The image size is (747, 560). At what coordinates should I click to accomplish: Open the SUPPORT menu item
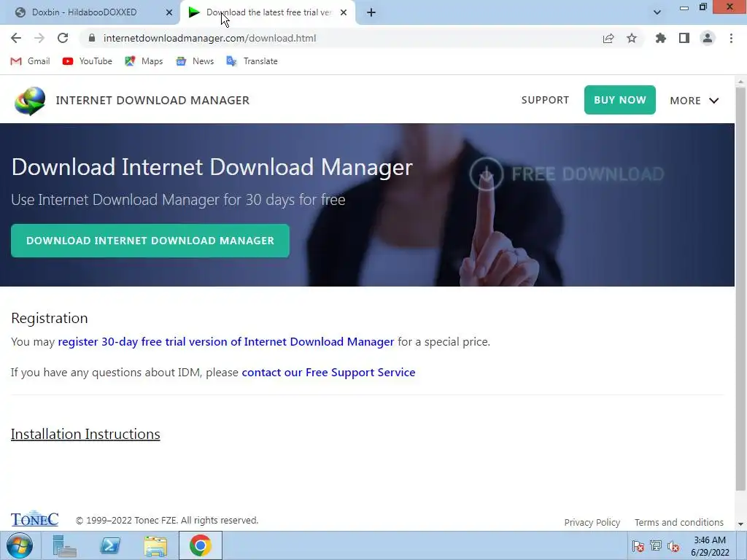[545, 100]
